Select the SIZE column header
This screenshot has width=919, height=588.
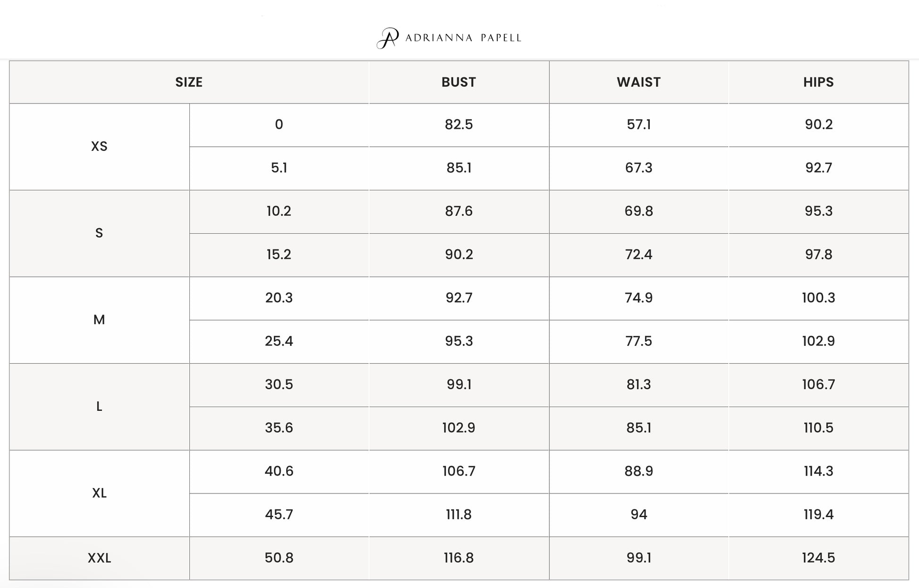189,82
